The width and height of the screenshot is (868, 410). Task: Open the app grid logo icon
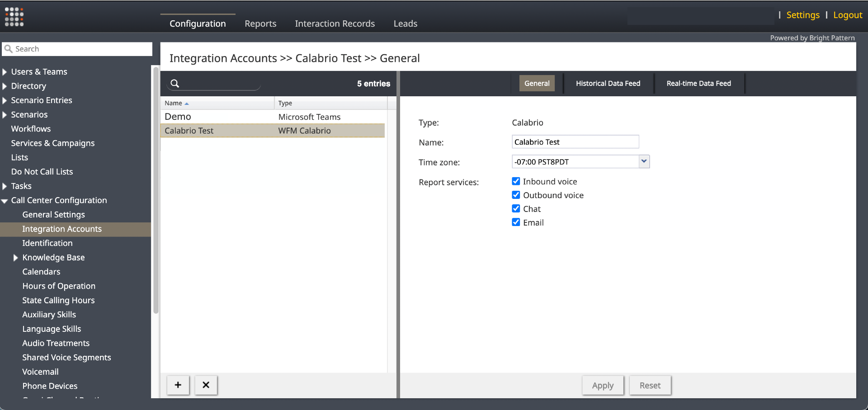(x=14, y=17)
